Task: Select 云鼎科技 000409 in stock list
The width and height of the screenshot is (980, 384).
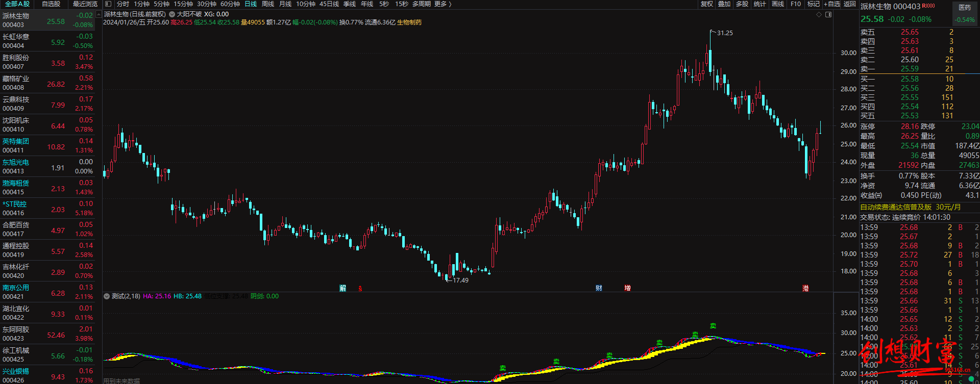Action: click(x=47, y=104)
